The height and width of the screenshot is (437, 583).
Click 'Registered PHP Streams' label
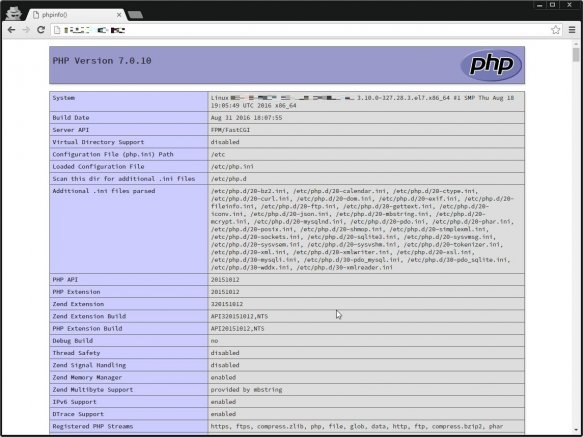[93, 427]
